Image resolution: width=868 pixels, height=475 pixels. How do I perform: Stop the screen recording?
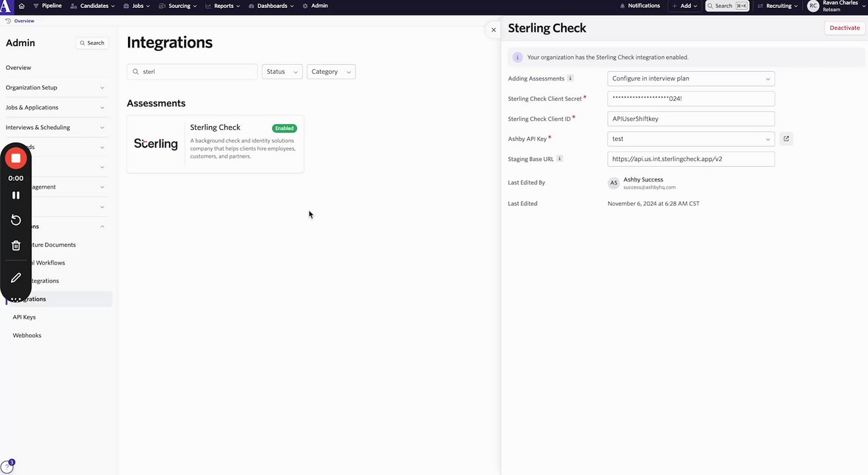pos(16,158)
